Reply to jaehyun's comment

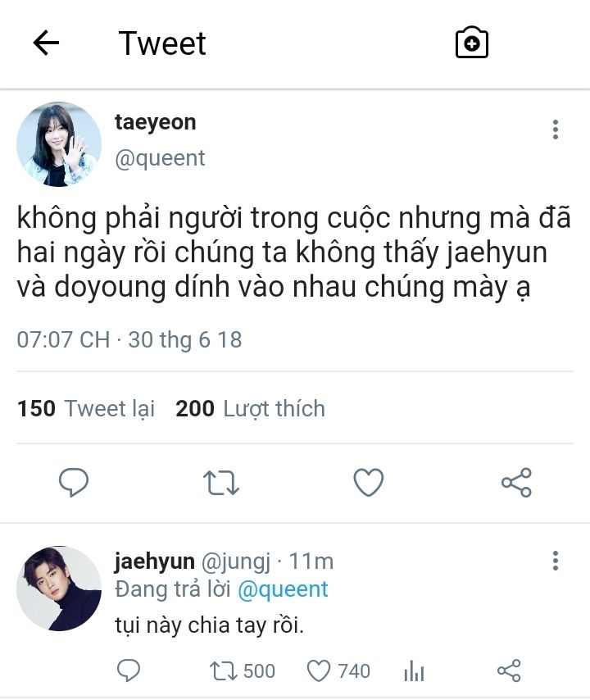(129, 670)
